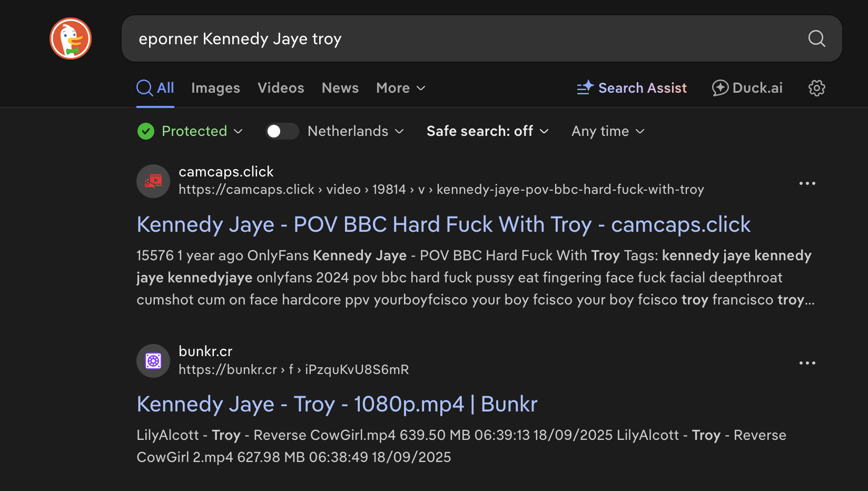Click the Duck.ai chat icon
Screen dimensions: 868x491
tap(720, 88)
